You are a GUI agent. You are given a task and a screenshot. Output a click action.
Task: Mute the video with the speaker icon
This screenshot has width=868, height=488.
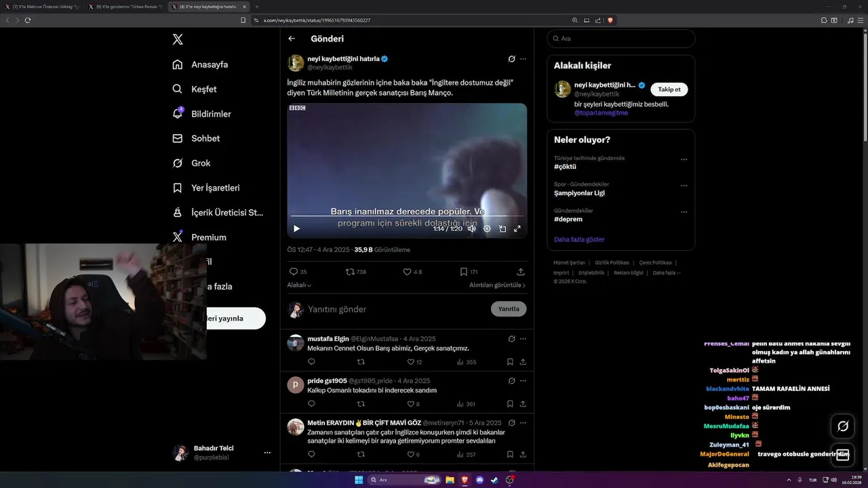[x=471, y=228]
